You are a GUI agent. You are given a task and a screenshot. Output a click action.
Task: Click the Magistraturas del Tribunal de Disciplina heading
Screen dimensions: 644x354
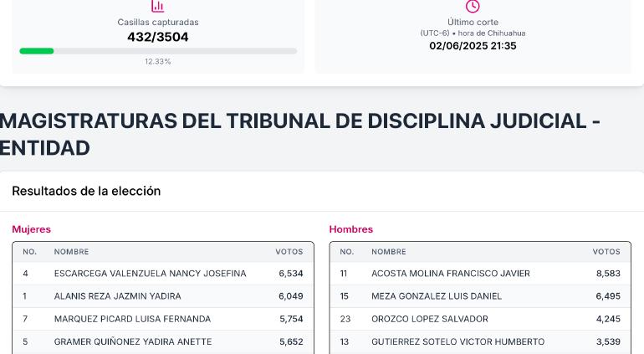click(x=299, y=134)
